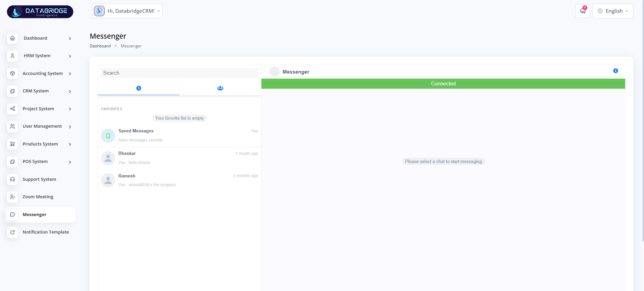
Task: Open the Hi, DatabridgeCRM! user dropdown
Action: 127,11
